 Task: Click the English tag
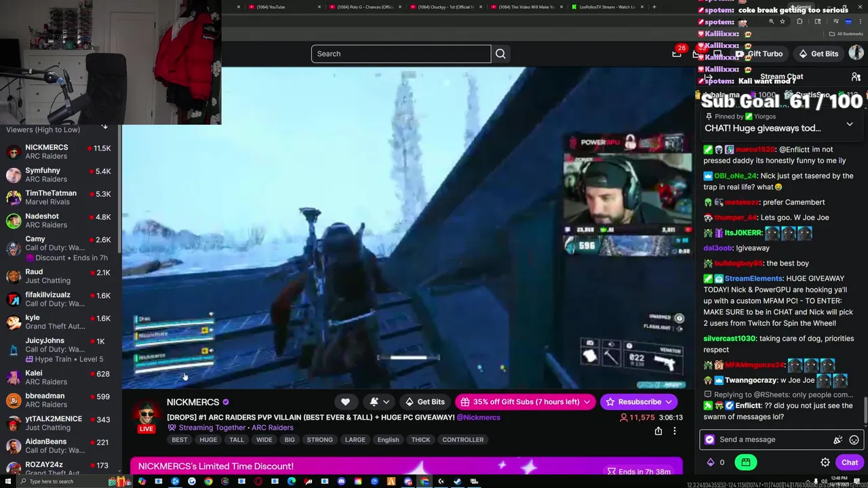click(x=388, y=440)
